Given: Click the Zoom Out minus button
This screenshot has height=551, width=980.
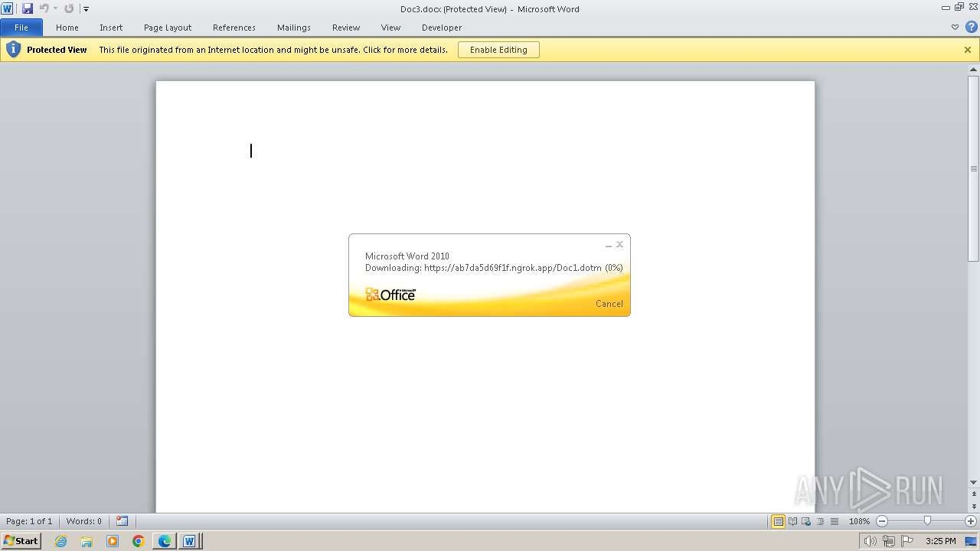Looking at the screenshot, I should point(882,521).
